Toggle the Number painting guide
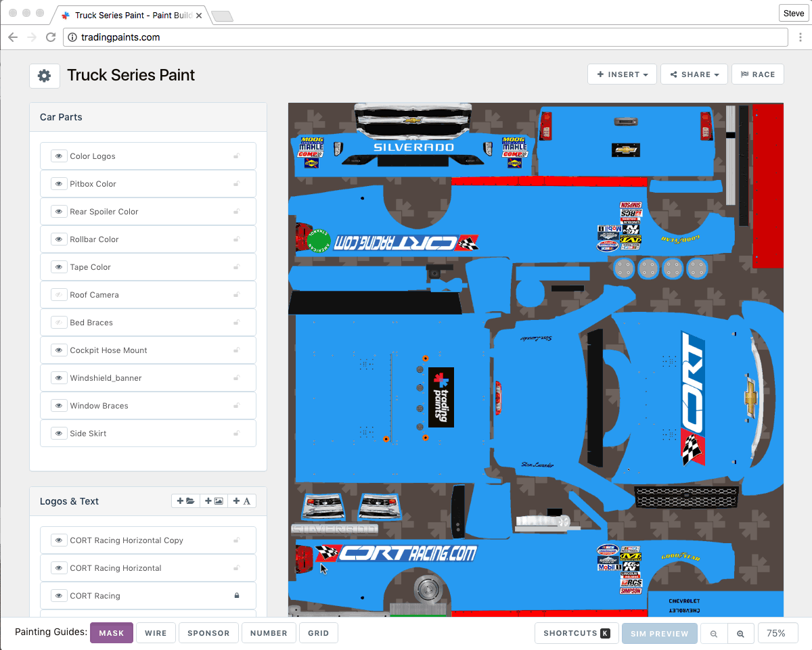This screenshot has height=650, width=812. coord(269,633)
